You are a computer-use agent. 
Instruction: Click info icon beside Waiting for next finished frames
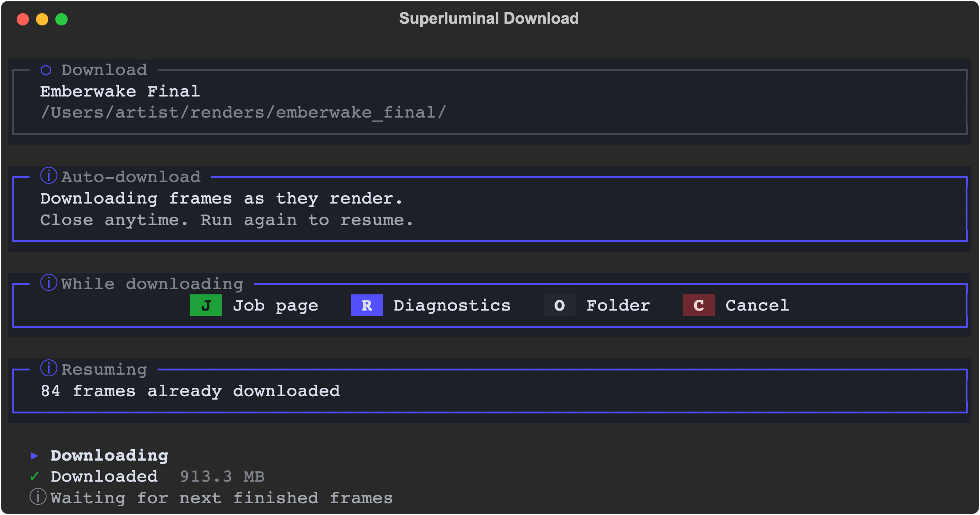(38, 497)
